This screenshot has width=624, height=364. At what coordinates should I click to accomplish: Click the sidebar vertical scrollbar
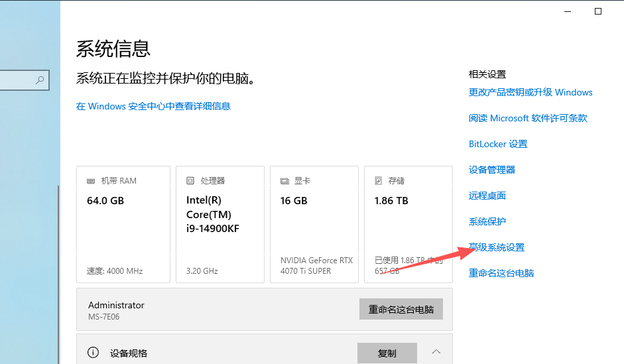(x=58, y=274)
